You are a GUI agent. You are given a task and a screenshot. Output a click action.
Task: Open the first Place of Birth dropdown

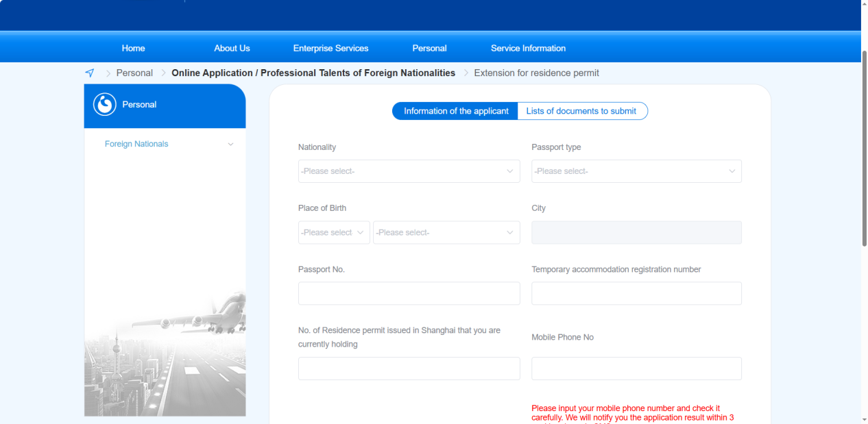tap(334, 233)
